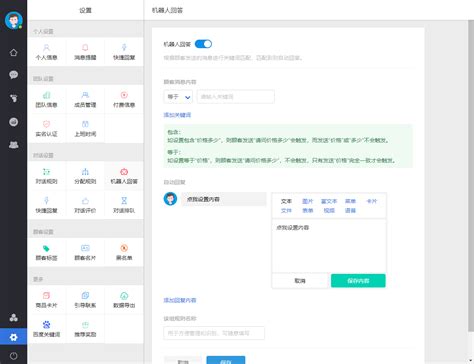Open 付费信息 billing info
474x364 pixels.
[124, 99]
